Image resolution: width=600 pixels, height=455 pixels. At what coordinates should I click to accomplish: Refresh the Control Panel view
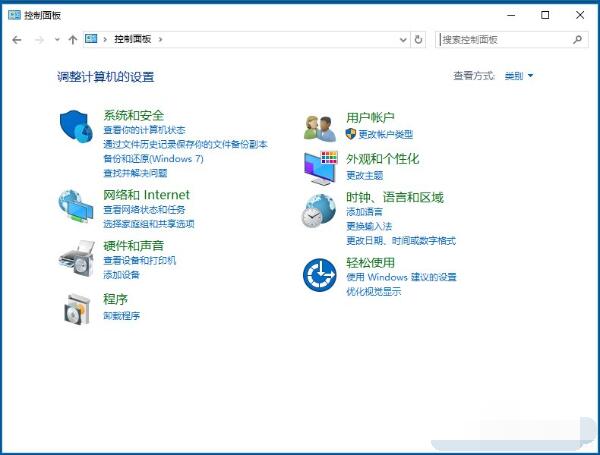coord(418,39)
